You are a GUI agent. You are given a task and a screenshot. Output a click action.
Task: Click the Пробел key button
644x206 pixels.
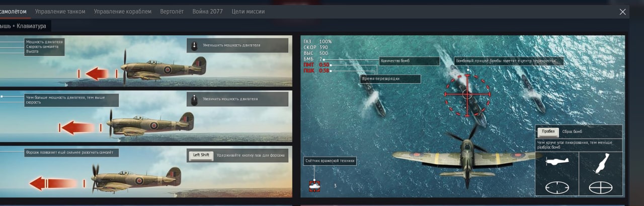click(548, 131)
